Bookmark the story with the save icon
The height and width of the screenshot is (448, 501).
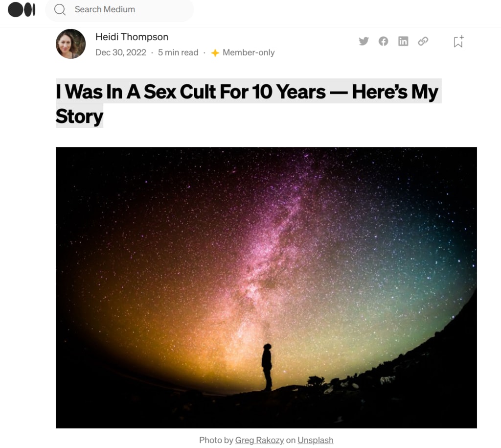[458, 42]
